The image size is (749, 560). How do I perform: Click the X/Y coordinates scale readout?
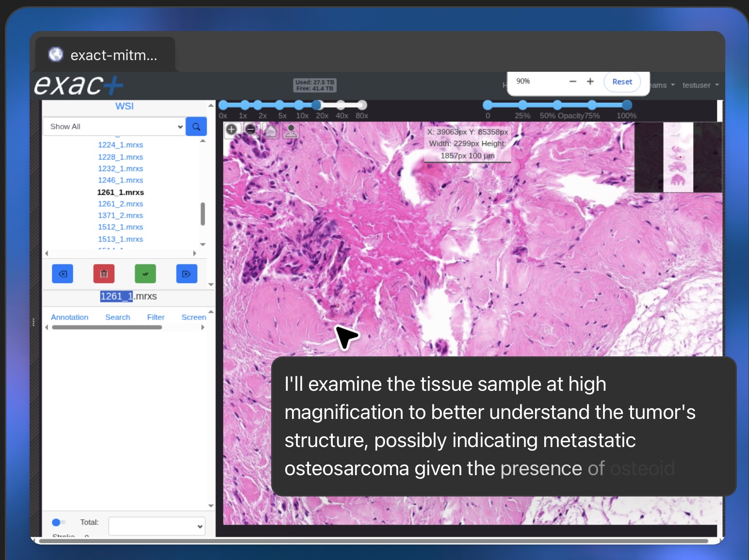coord(468,144)
